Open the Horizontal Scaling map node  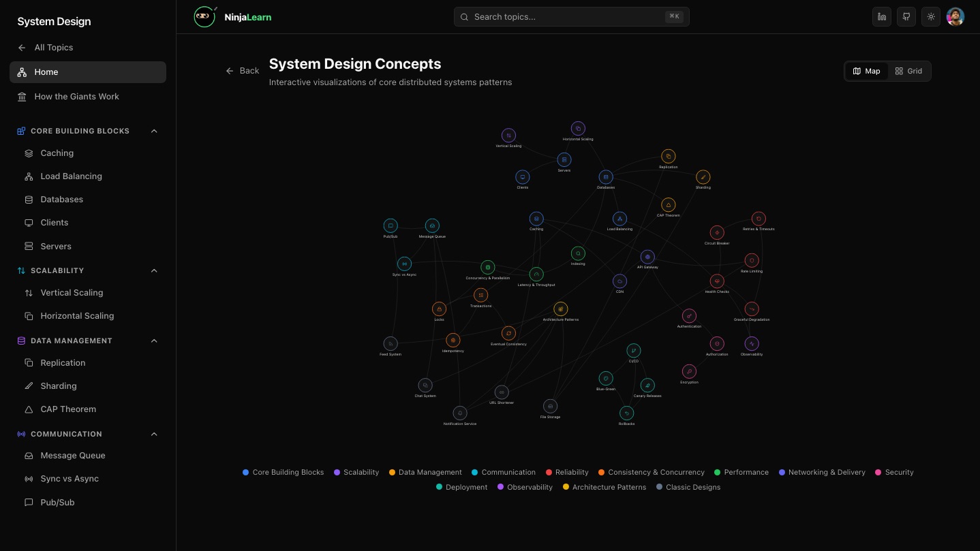pos(578,129)
